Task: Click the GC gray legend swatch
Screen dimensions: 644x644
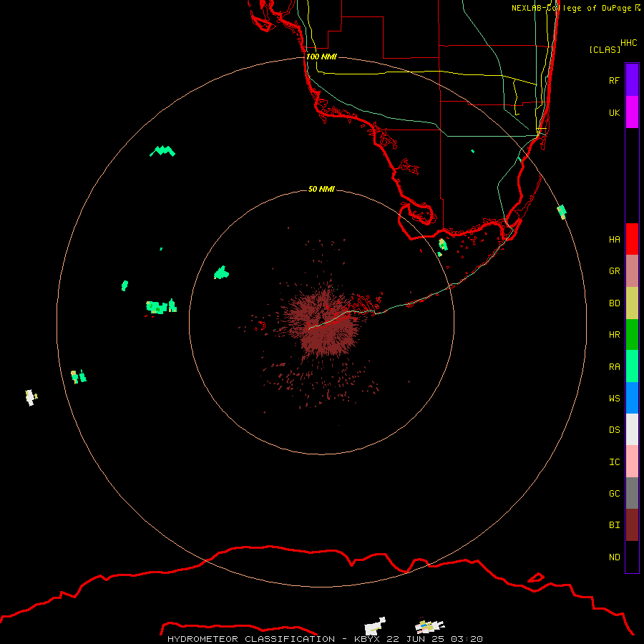Action: pos(632,493)
